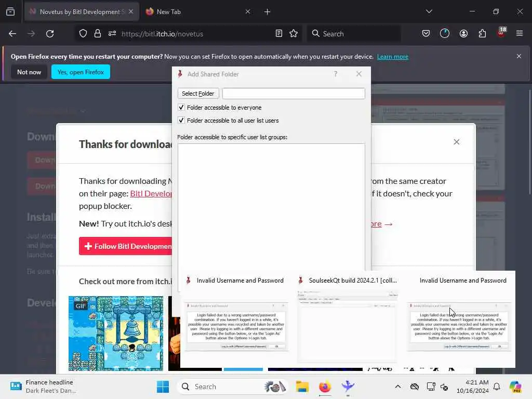Click the display/network tray icon

[431, 387]
